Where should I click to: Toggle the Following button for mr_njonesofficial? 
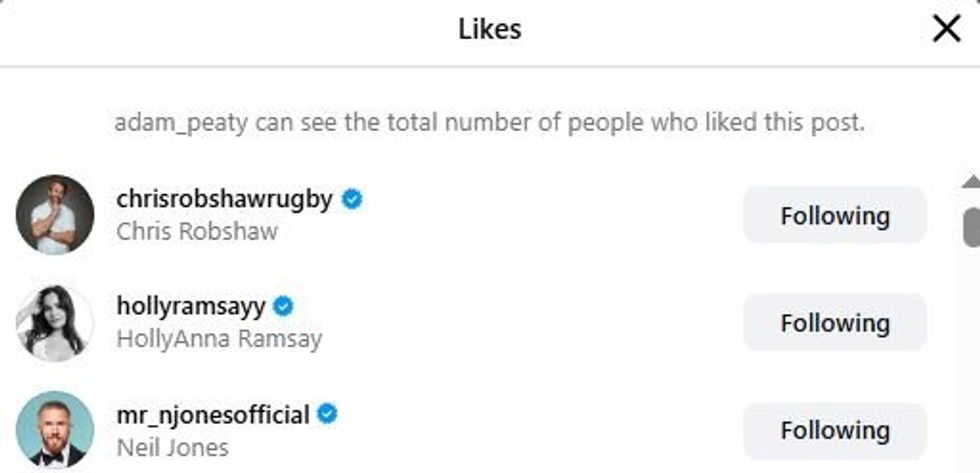click(x=834, y=430)
